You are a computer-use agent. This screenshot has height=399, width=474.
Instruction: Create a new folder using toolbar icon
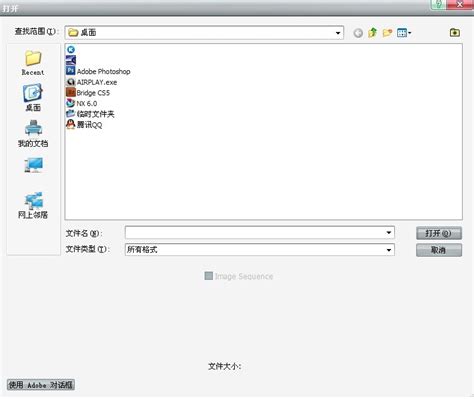[387, 33]
